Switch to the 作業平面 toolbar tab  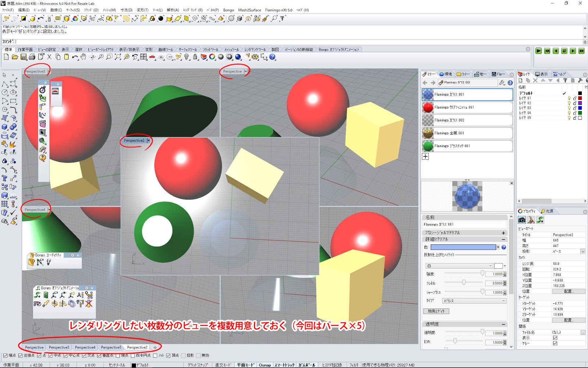pos(25,49)
